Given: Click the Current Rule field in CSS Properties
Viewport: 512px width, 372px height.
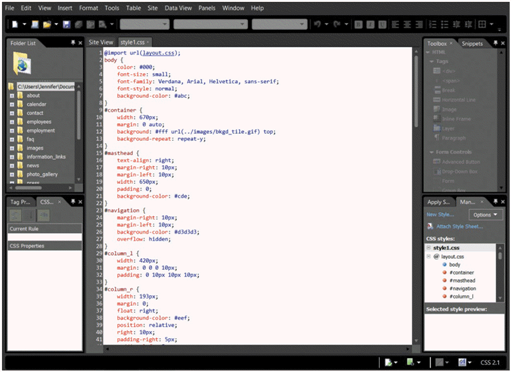Looking at the screenshot, I should click(x=45, y=237).
